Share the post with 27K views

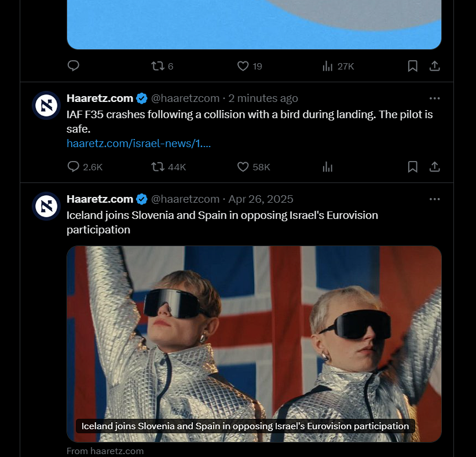tap(434, 66)
